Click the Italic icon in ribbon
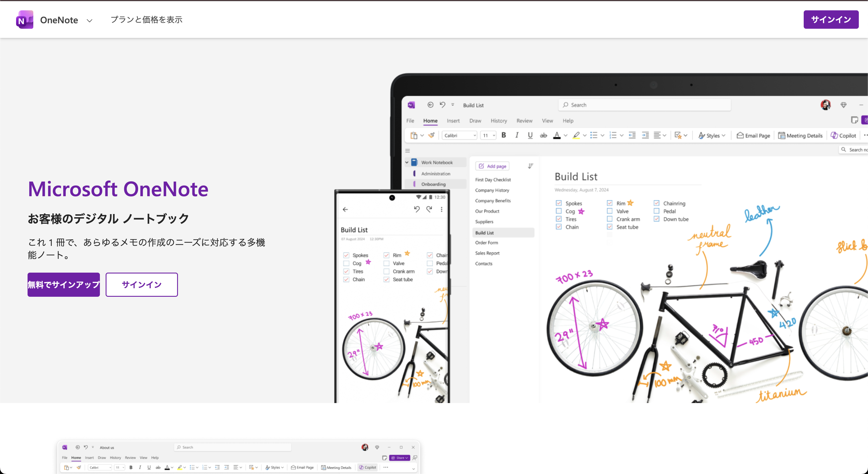This screenshot has width=868, height=474. [x=517, y=135]
